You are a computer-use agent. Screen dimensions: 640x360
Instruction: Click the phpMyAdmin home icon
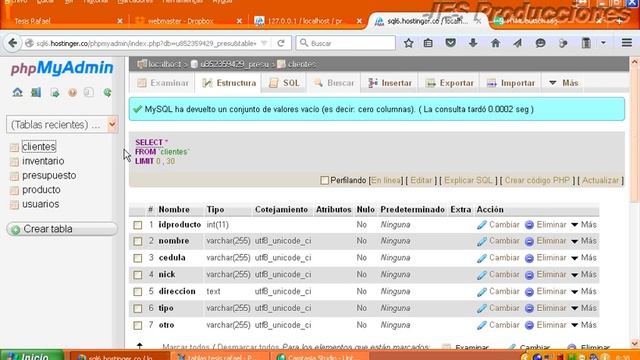17,92
